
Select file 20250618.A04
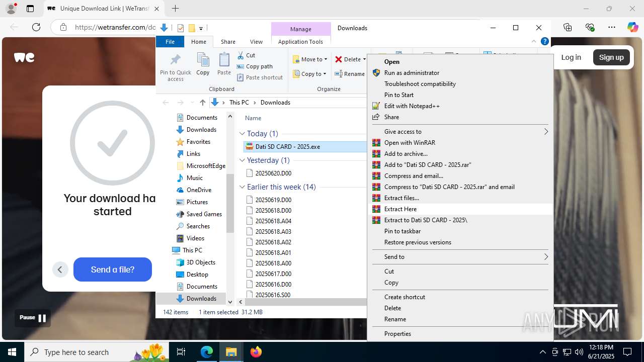(273, 221)
